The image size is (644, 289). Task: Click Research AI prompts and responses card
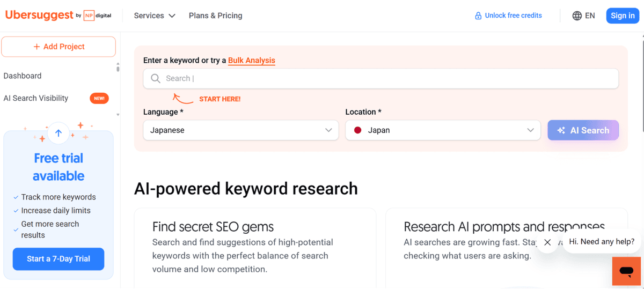point(506,248)
